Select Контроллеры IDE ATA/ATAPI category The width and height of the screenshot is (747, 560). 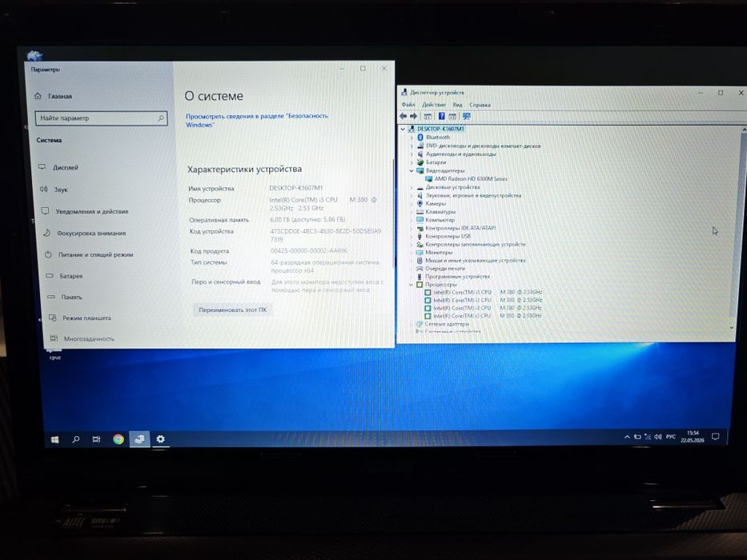point(460,228)
